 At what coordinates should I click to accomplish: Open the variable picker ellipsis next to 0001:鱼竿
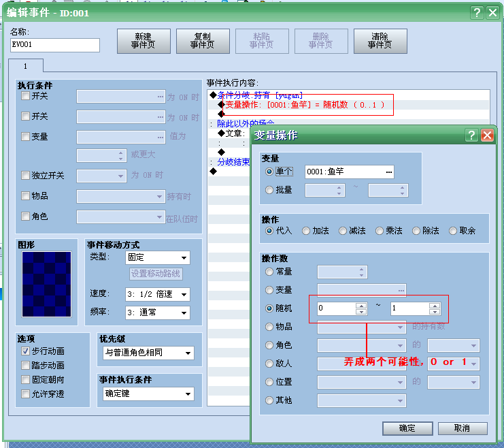tap(388, 172)
